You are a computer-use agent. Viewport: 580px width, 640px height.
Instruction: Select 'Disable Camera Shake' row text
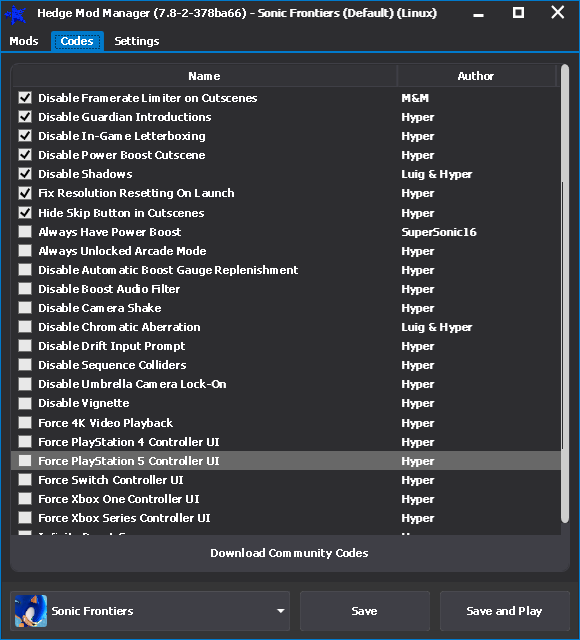[100, 308]
